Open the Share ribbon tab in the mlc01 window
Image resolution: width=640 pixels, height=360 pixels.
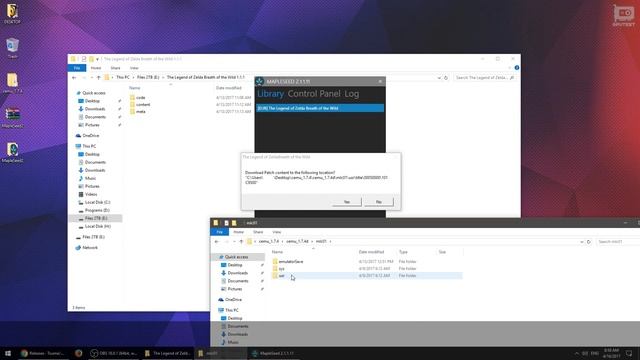pyautogui.click(x=258, y=232)
